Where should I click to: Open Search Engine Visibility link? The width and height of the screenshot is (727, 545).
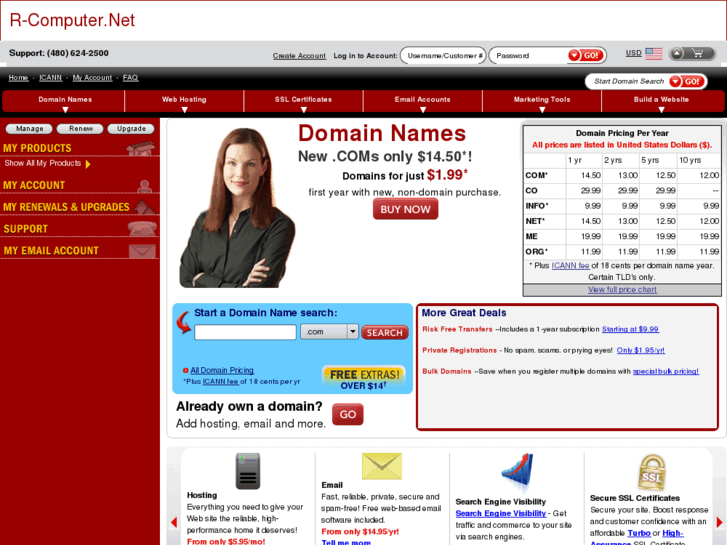pos(501,513)
